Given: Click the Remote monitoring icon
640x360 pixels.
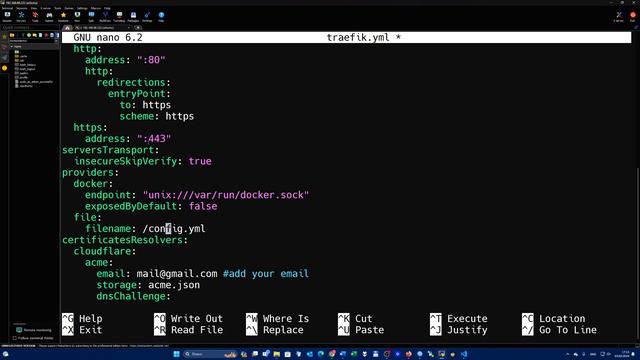Looking at the screenshot, I should pyautogui.click(x=19, y=330).
